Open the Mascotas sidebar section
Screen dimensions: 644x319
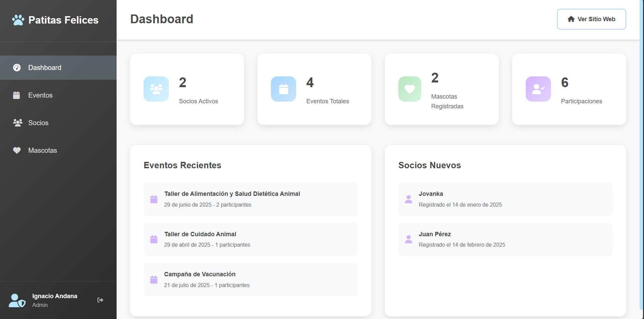click(42, 150)
